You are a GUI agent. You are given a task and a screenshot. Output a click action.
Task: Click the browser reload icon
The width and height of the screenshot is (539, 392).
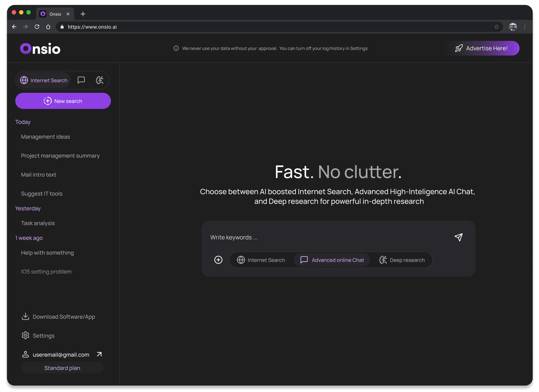click(37, 27)
